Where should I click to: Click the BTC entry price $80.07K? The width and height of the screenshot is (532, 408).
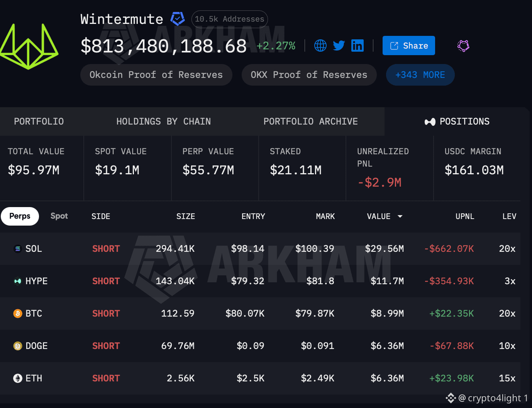click(x=245, y=314)
